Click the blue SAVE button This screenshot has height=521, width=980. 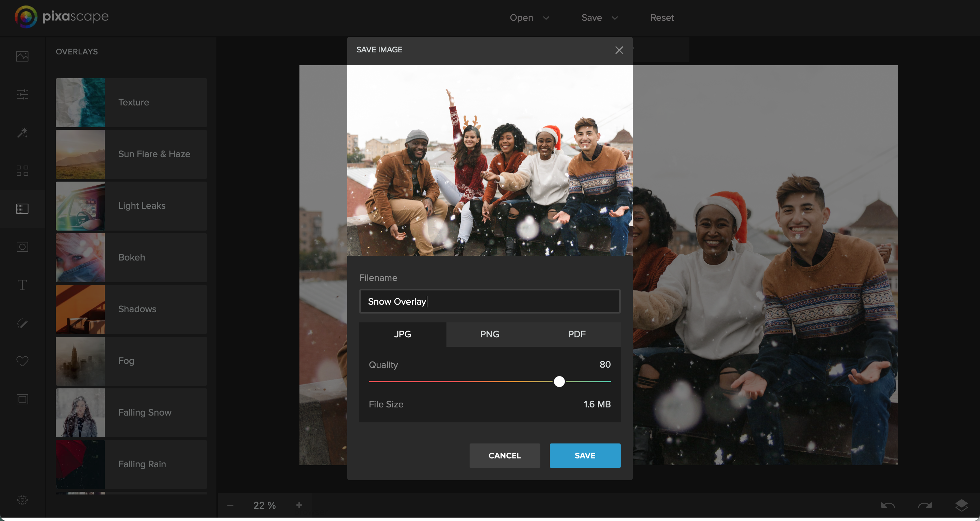click(584, 455)
